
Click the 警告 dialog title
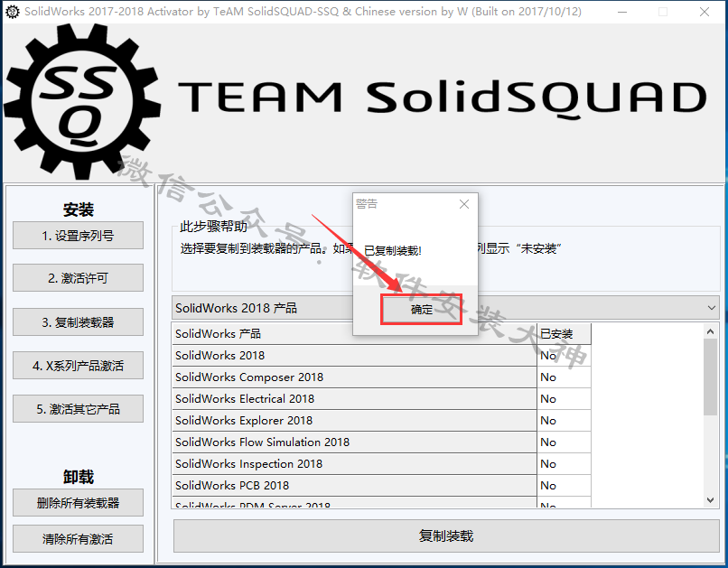pyautogui.click(x=367, y=204)
